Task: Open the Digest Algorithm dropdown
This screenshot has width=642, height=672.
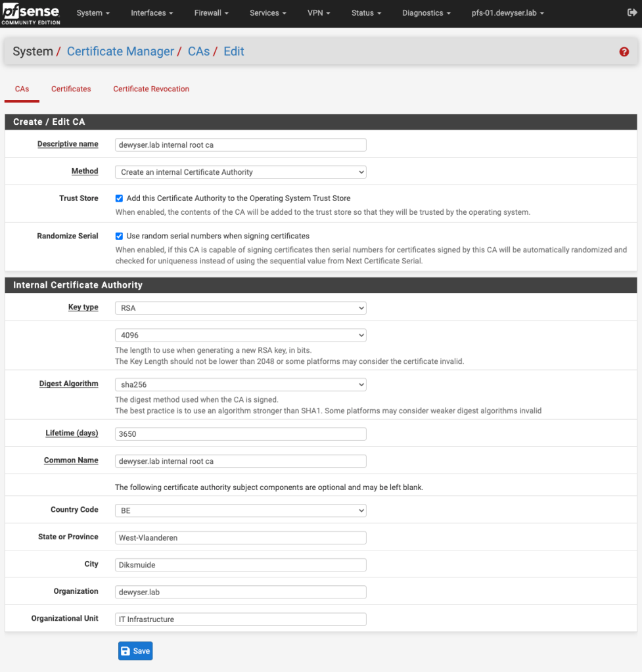Action: (241, 385)
